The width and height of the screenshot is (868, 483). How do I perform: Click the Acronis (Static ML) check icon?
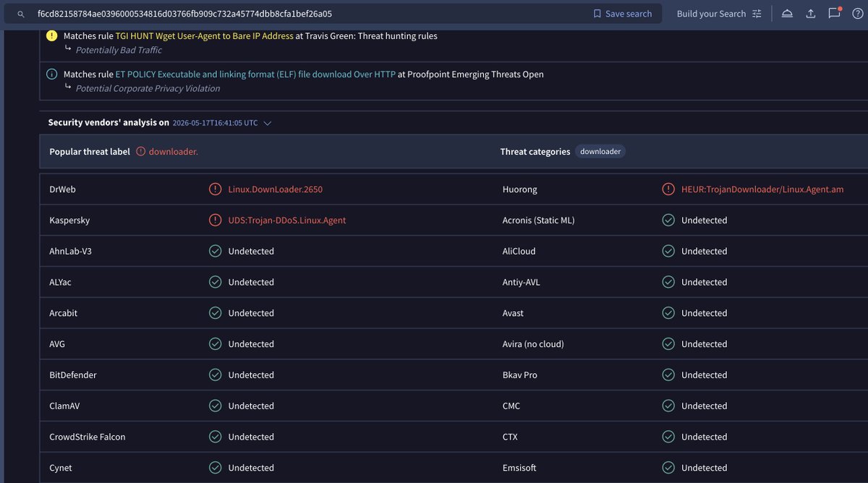668,221
